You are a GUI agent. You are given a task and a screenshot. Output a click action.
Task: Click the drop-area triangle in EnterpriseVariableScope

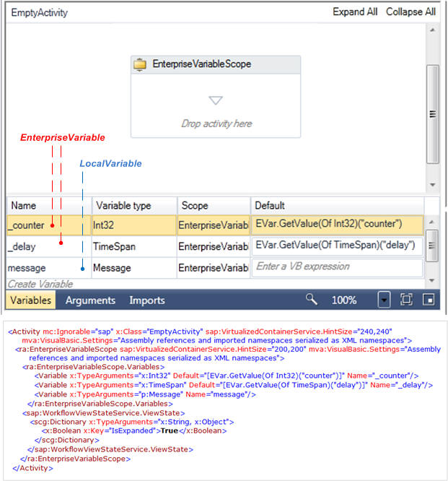[216, 100]
